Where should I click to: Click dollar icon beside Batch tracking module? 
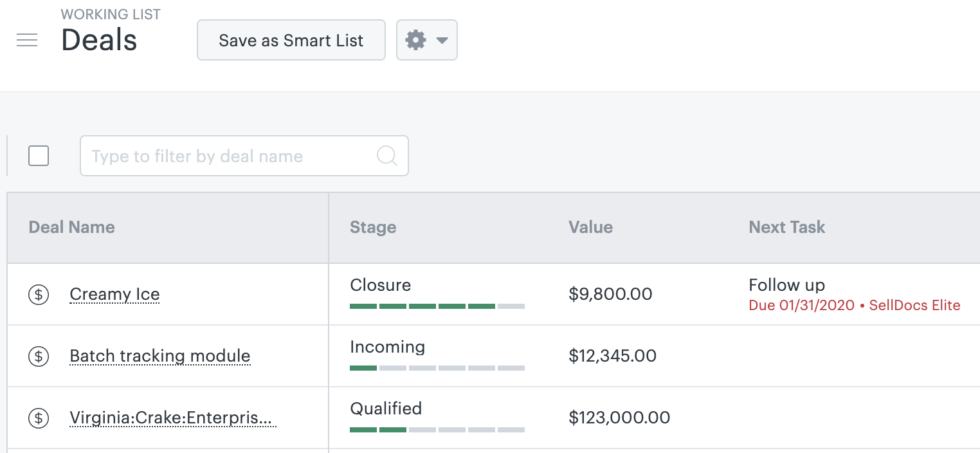click(x=39, y=356)
